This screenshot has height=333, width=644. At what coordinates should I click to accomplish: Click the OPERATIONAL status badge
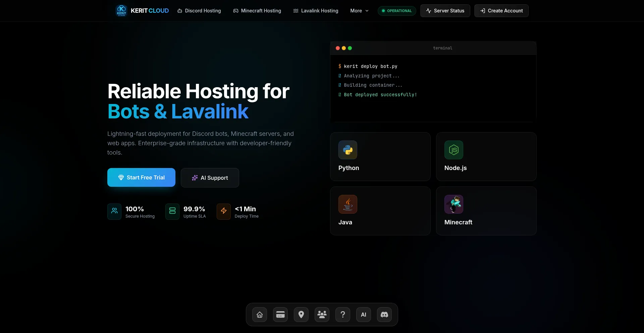point(397,11)
